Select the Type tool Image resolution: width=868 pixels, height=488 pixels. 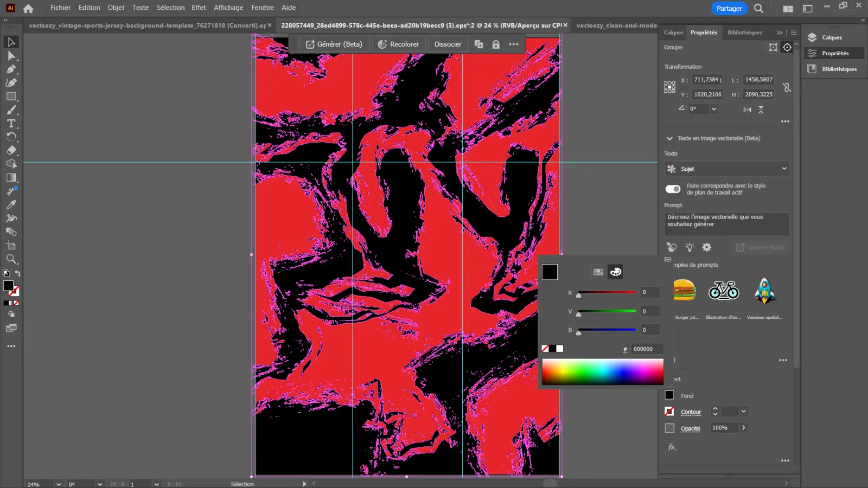[x=11, y=124]
